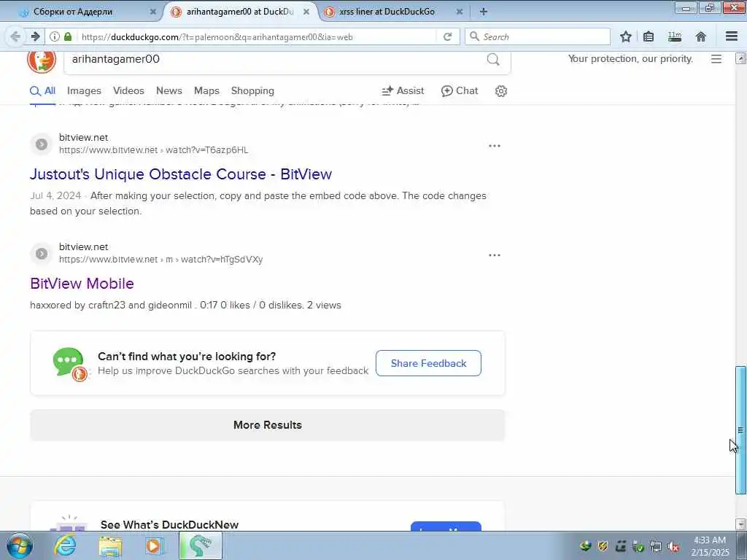This screenshot has height=560, width=747.
Task: Open the browser hamburger menu
Action: click(732, 36)
